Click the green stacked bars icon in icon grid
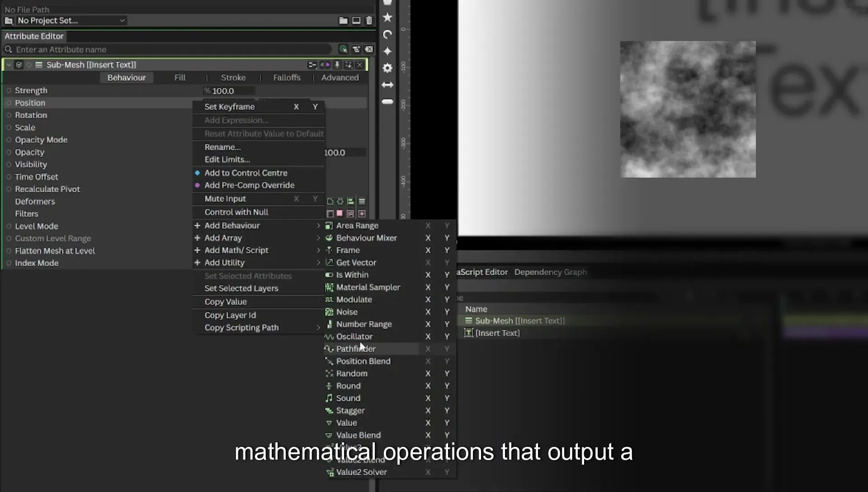Image resolution: width=868 pixels, height=492 pixels. 350,201
